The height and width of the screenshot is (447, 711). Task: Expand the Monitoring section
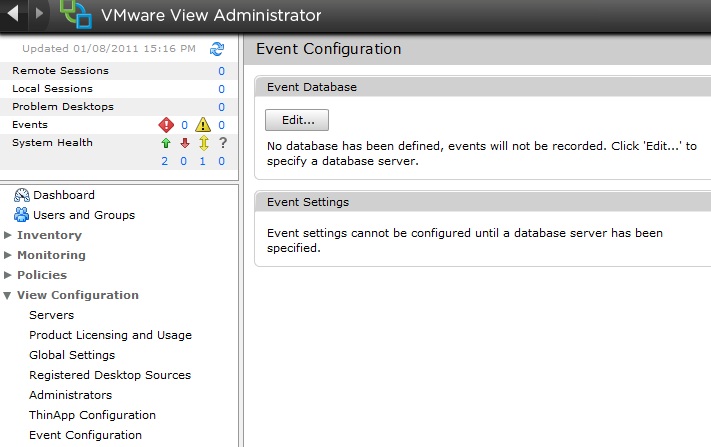click(x=7, y=255)
